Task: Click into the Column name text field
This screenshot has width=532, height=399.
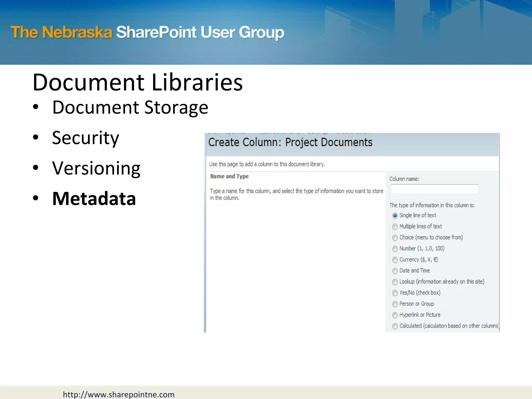Action: point(435,189)
